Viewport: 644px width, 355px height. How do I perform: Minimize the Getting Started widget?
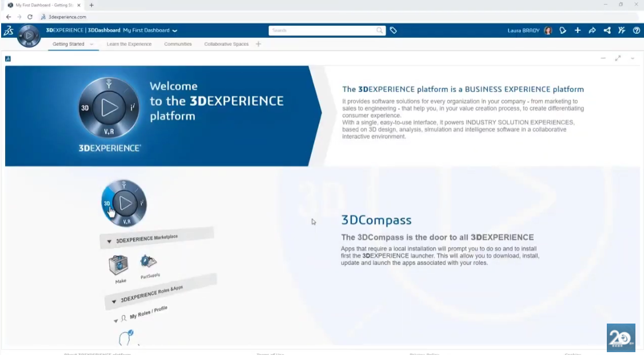click(x=603, y=58)
